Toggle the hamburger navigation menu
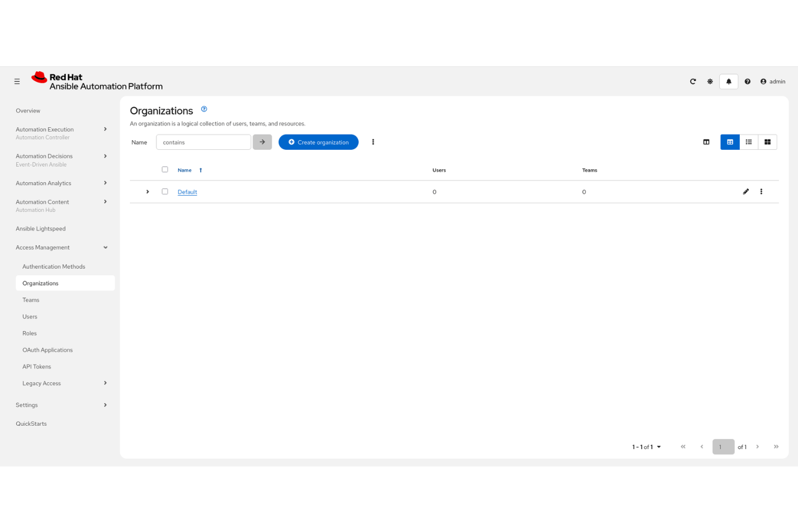The width and height of the screenshot is (798, 532). click(x=17, y=81)
